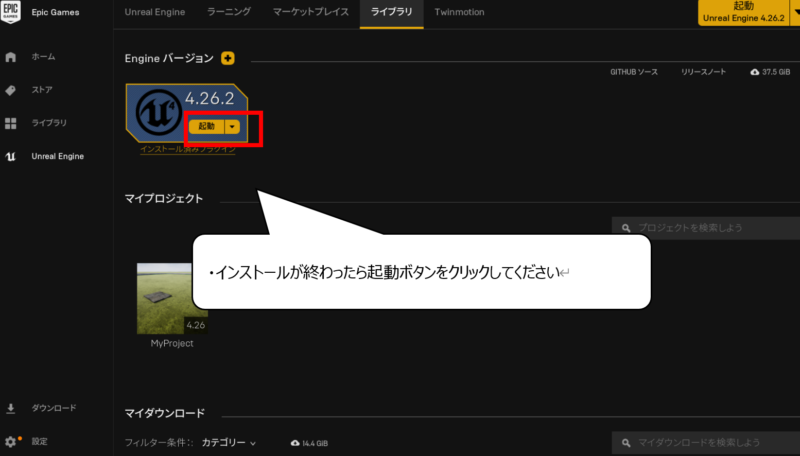This screenshot has height=456, width=800.
Task: Click 起動 button on 4.26.2 engine card
Action: point(207,126)
